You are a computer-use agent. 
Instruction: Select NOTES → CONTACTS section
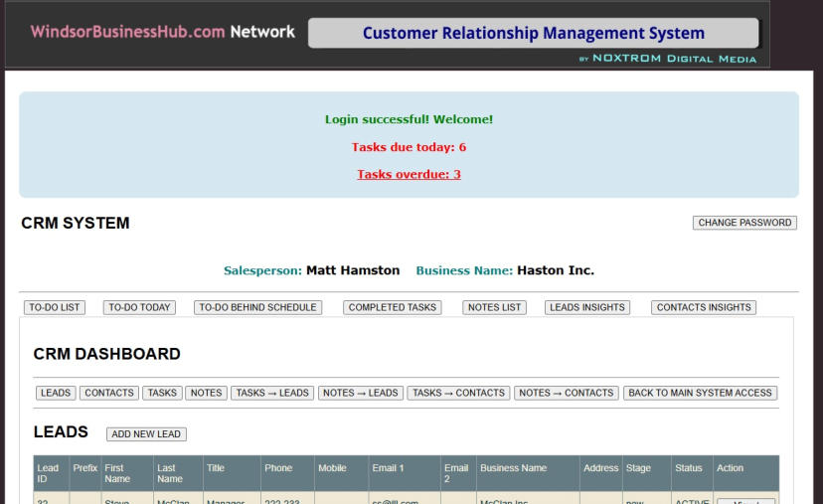[x=567, y=393]
